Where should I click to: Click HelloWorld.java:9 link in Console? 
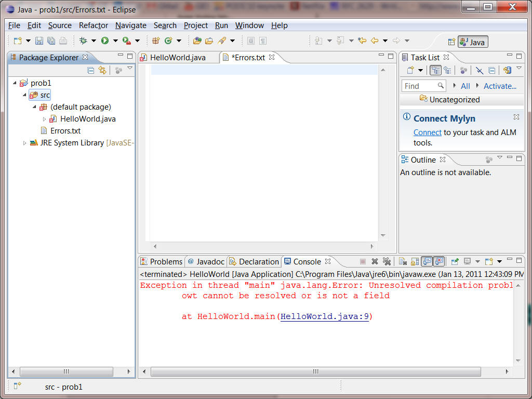tap(324, 316)
